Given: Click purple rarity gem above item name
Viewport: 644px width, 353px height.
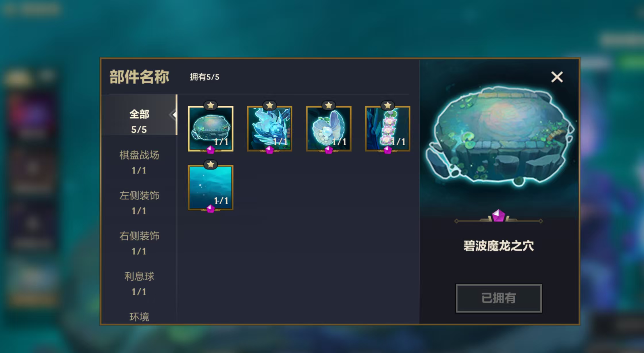Looking at the screenshot, I should click(498, 216).
